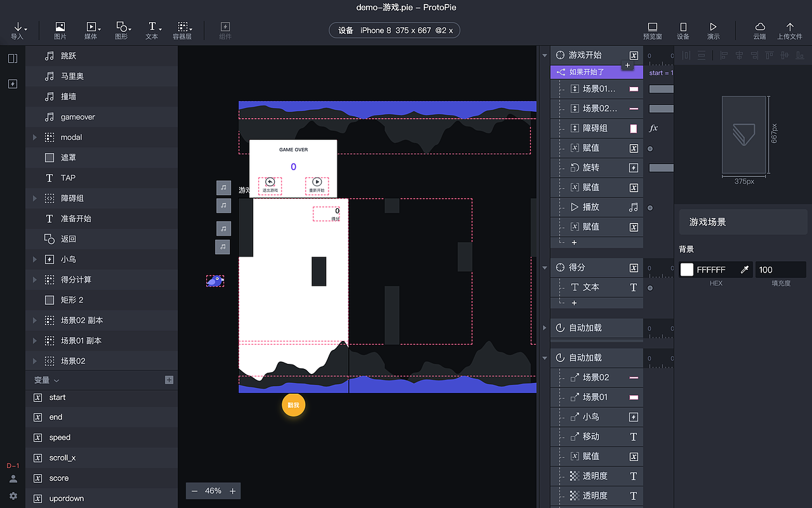Toggle the dot beside the 文本 response under 得分
This screenshot has width=812, height=508.
point(650,287)
